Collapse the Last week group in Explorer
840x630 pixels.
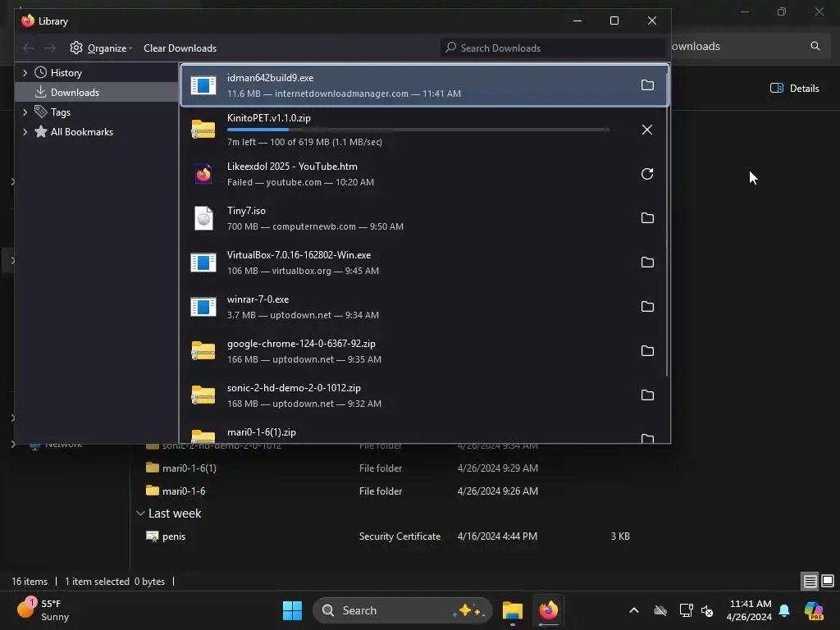(140, 514)
